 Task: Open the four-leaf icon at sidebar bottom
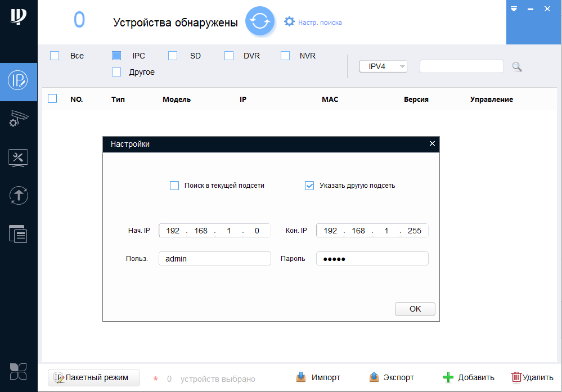[x=19, y=371]
